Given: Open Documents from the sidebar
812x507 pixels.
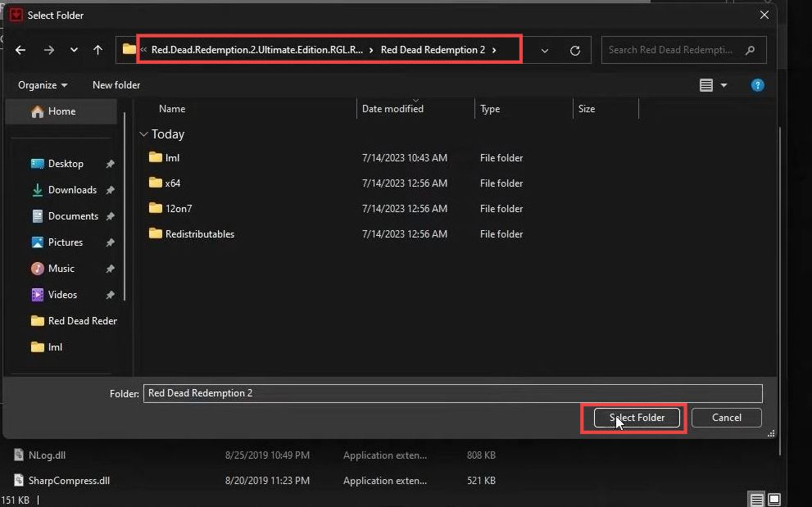Looking at the screenshot, I should point(73,216).
